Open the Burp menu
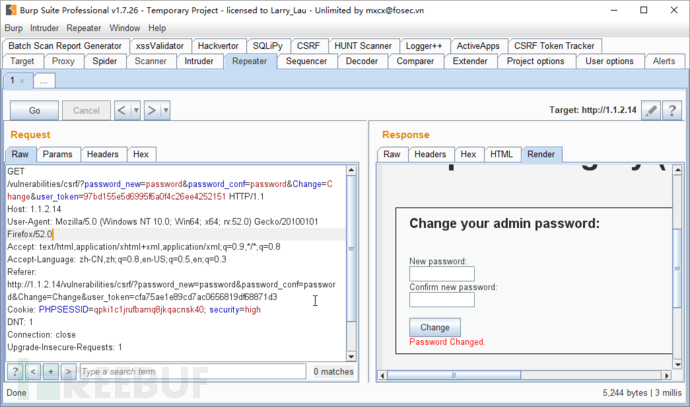This screenshot has width=690, height=407. pyautogui.click(x=14, y=28)
